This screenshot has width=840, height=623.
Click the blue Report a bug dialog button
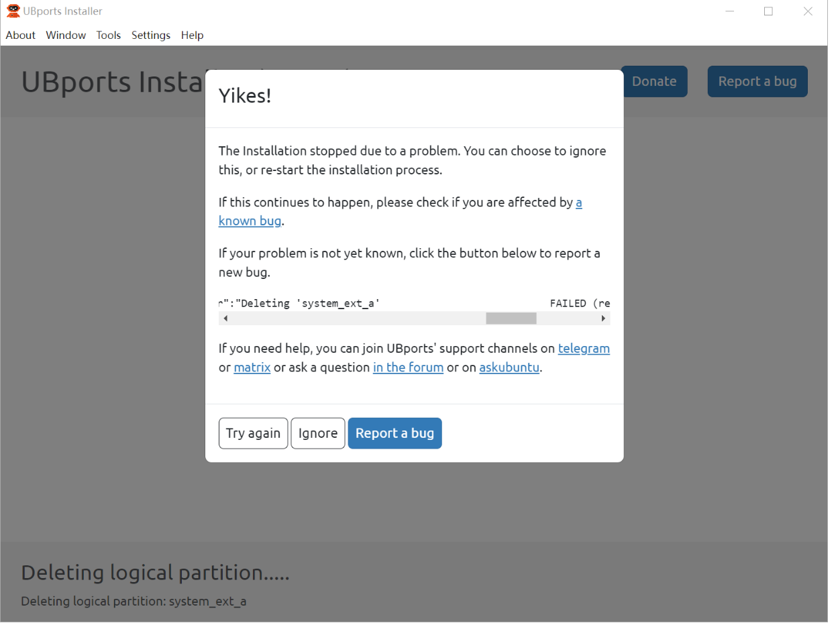(395, 433)
